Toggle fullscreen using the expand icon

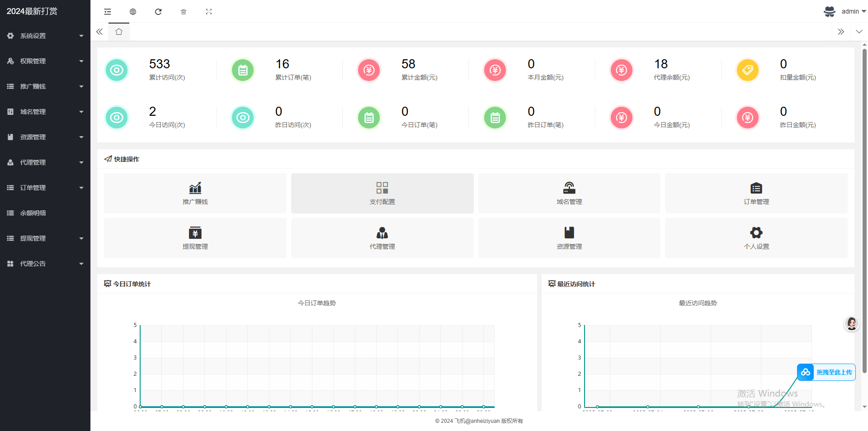[x=209, y=12]
